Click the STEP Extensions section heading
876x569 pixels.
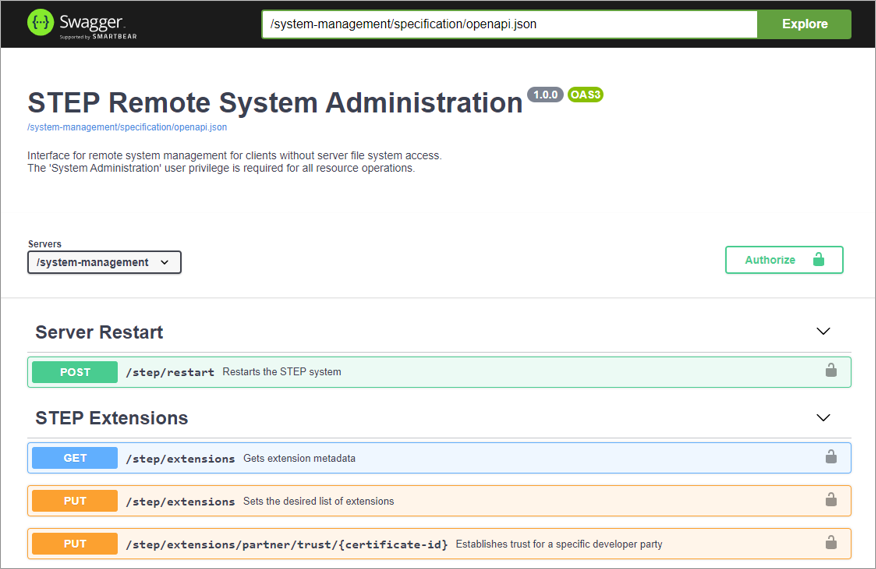(111, 418)
